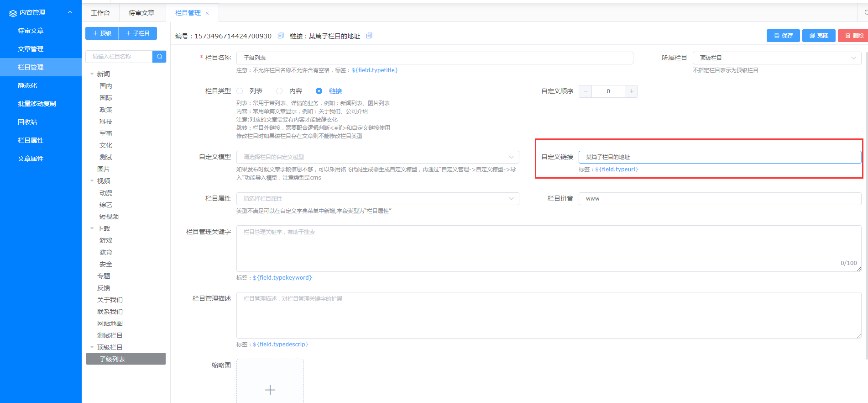Collapse the 新闻 tree node
This screenshot has height=403, width=868.
pyautogui.click(x=92, y=74)
